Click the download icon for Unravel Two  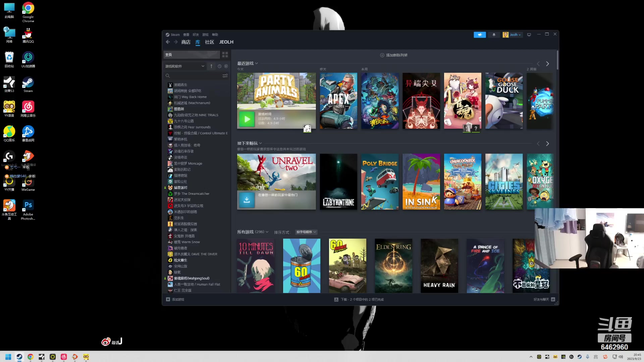247,200
